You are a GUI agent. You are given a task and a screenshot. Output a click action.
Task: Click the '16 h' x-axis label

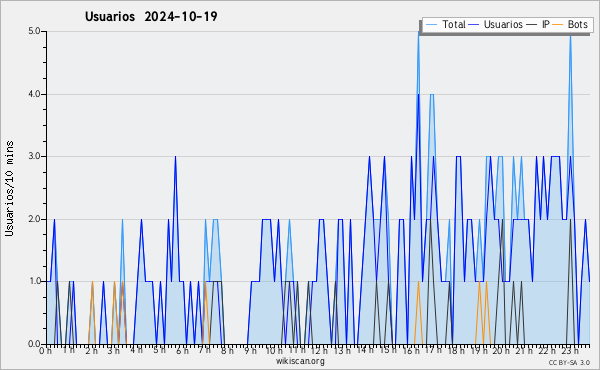point(411,351)
